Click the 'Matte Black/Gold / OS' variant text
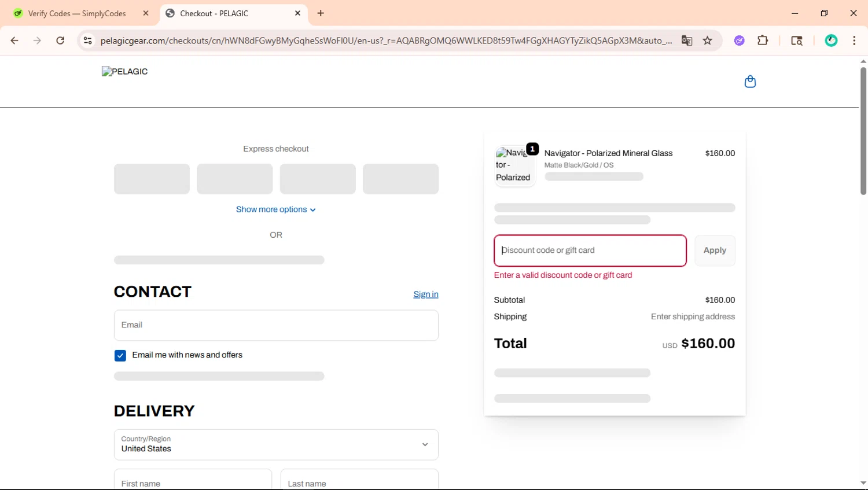 point(579,165)
